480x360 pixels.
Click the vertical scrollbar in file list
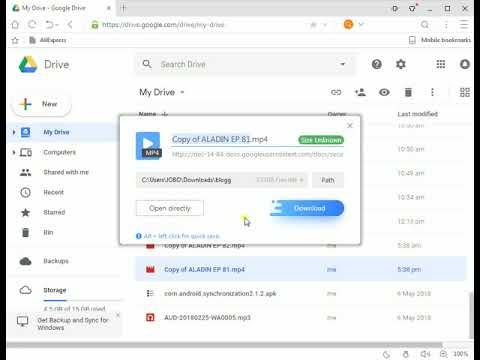click(x=470, y=314)
